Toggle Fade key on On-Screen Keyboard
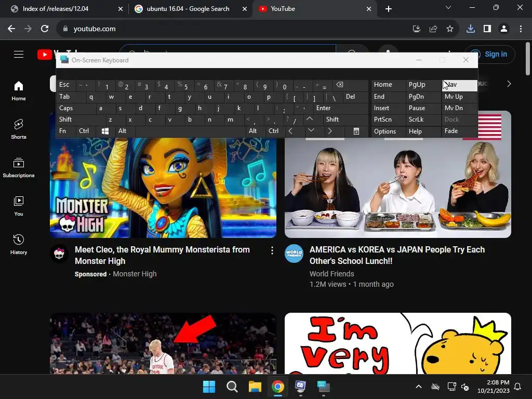Viewport: 532px width, 399px height. [459, 131]
